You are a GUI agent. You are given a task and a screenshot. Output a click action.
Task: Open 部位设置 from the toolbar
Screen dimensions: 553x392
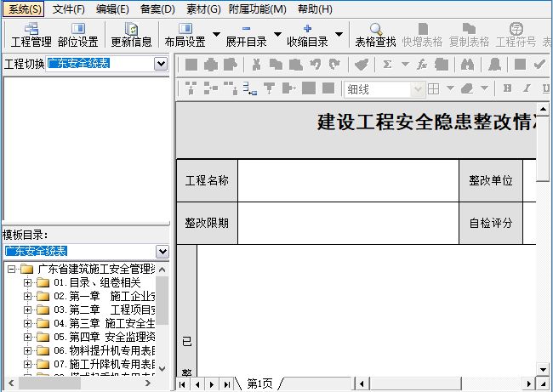click(77, 35)
